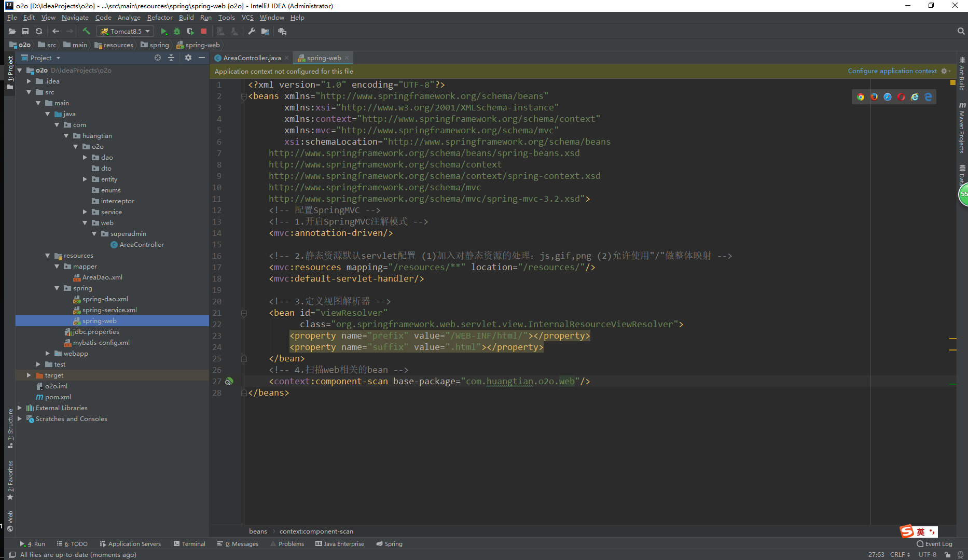Open in Firefox browser icon
This screenshot has height=560, width=968.
(x=874, y=97)
